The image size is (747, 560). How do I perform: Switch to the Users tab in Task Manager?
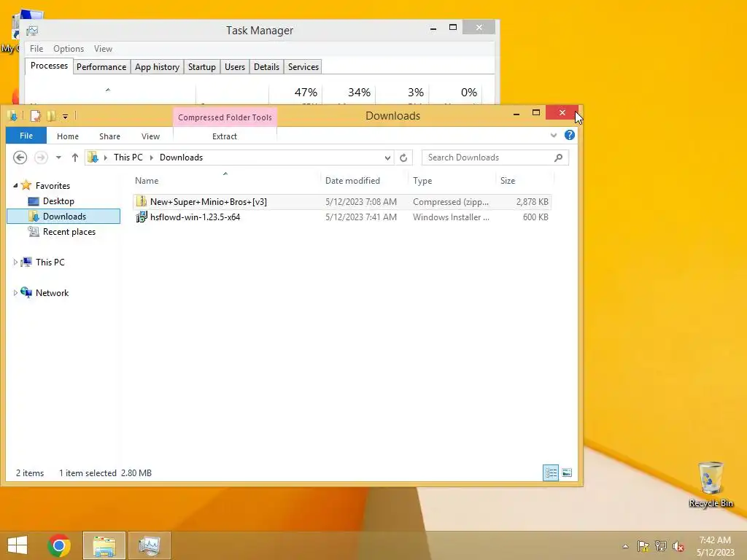click(234, 66)
